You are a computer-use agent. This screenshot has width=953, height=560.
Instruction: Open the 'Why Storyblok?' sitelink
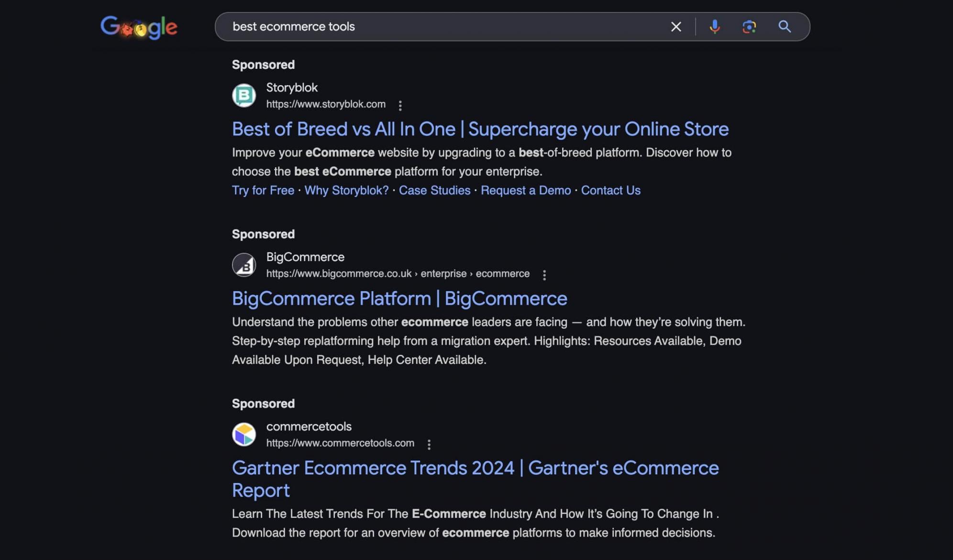[346, 190]
